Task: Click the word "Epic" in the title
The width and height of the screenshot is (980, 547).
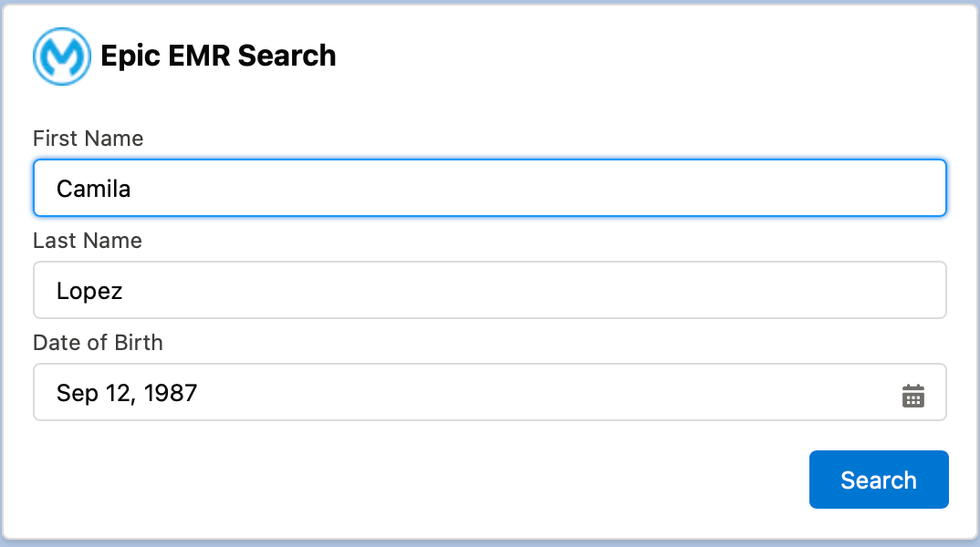Action: (x=130, y=57)
